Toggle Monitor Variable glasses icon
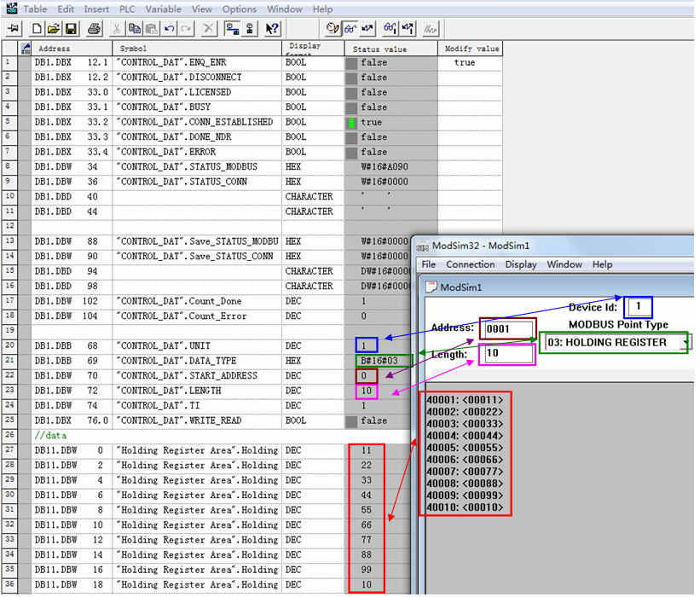700x597 pixels. [x=350, y=29]
